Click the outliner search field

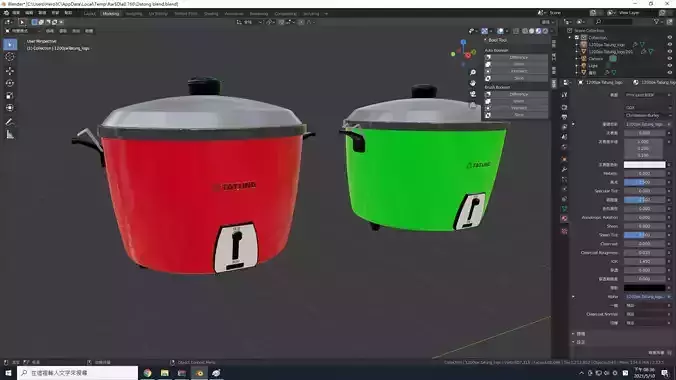coord(613,22)
